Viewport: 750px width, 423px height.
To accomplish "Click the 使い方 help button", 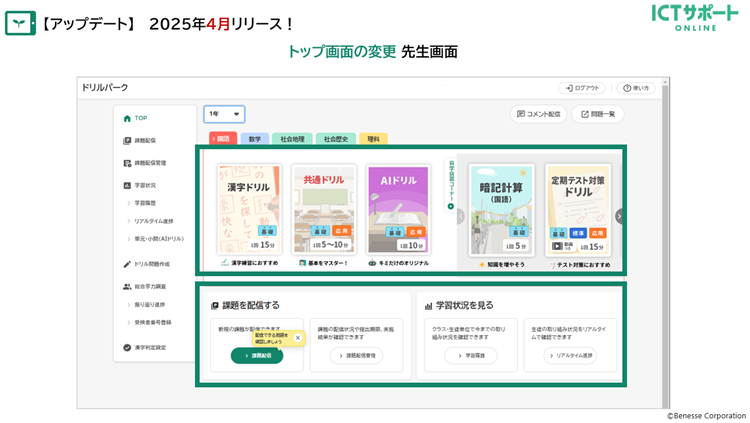I will coord(636,88).
